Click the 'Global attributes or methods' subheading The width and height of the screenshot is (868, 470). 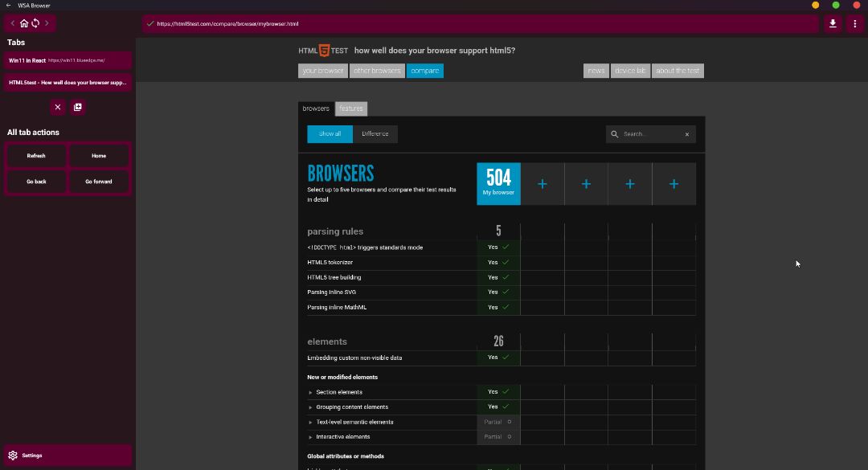pyautogui.click(x=346, y=456)
